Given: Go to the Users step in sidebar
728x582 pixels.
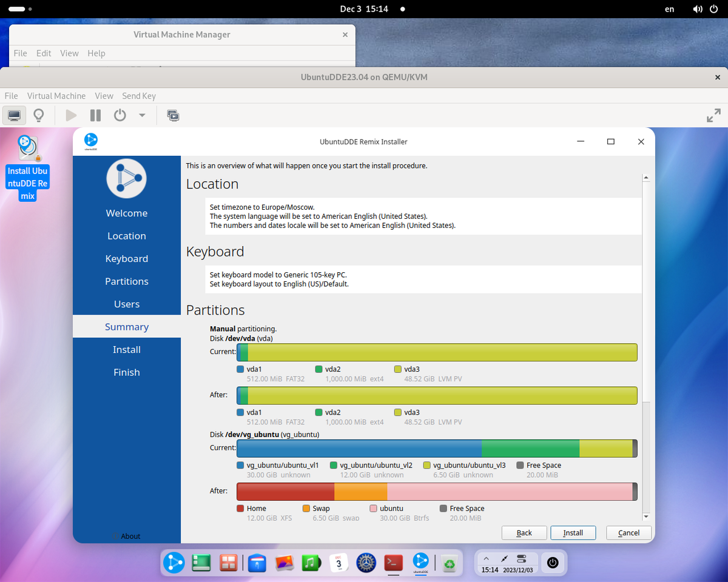Looking at the screenshot, I should pyautogui.click(x=127, y=304).
